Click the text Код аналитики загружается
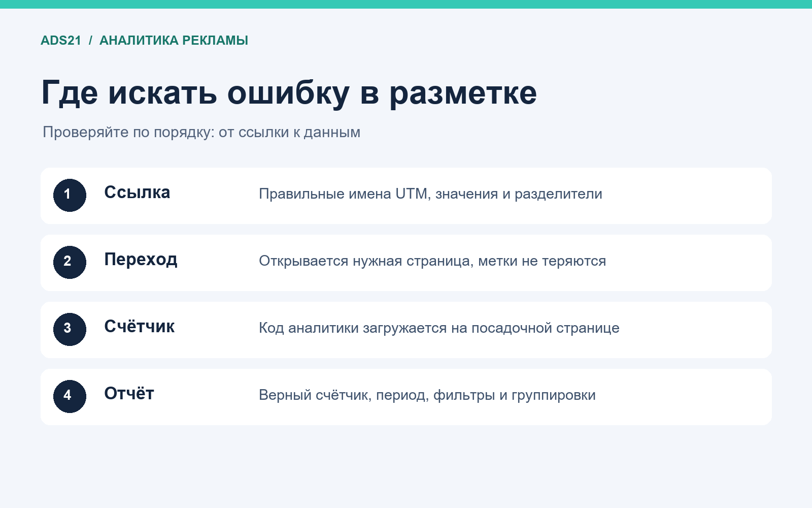This screenshot has width=812, height=508. pyautogui.click(x=439, y=328)
